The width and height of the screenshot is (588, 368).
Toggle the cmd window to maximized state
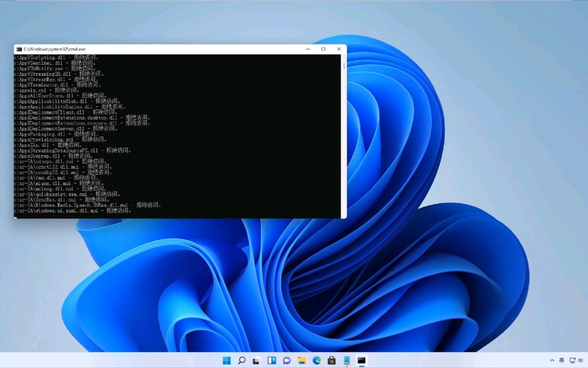(323, 49)
